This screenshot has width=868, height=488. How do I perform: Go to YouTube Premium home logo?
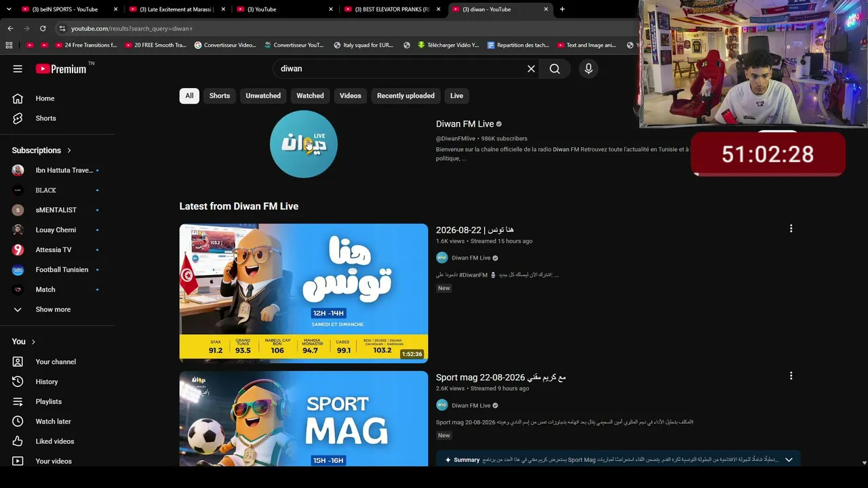point(61,68)
